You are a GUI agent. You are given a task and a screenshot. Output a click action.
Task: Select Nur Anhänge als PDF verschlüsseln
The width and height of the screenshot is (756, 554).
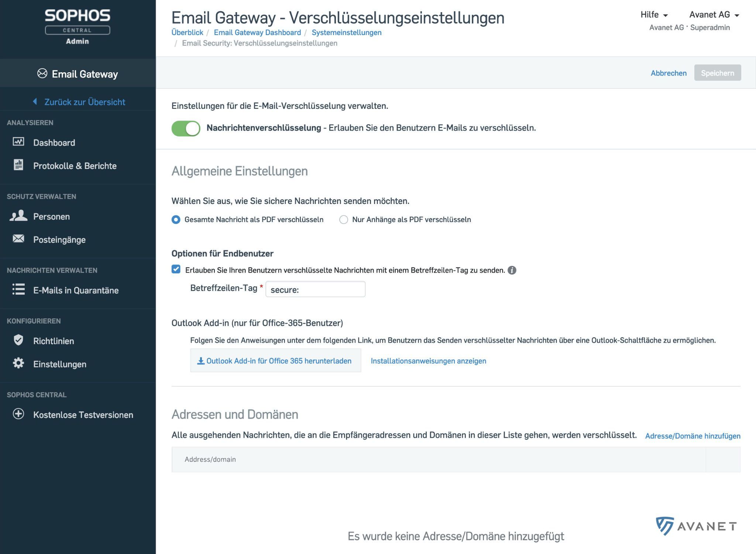point(344,219)
